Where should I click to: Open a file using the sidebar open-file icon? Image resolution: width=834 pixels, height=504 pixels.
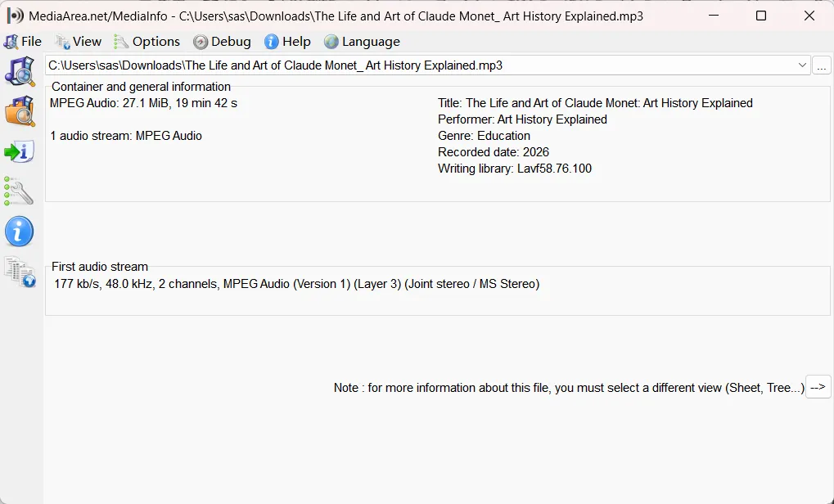(20, 72)
